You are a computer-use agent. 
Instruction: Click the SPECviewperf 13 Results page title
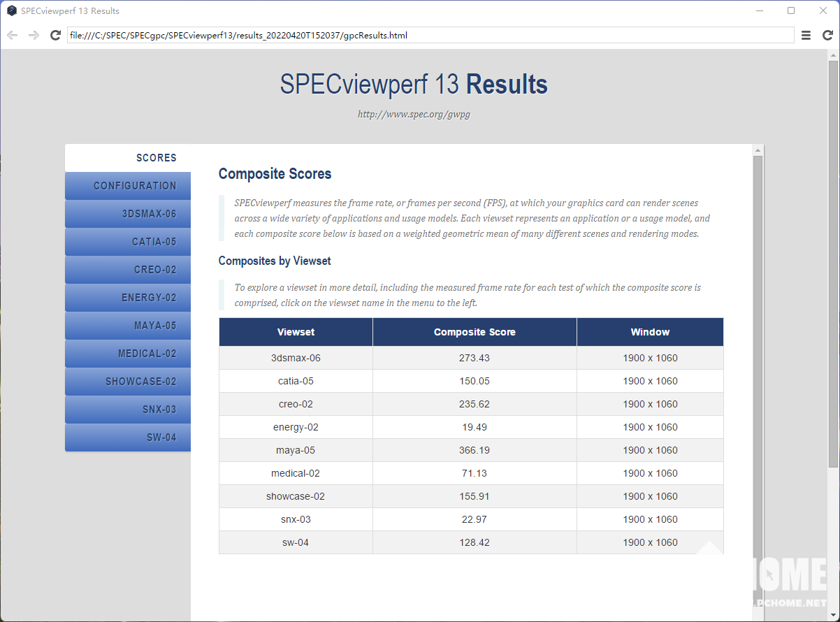click(x=414, y=85)
